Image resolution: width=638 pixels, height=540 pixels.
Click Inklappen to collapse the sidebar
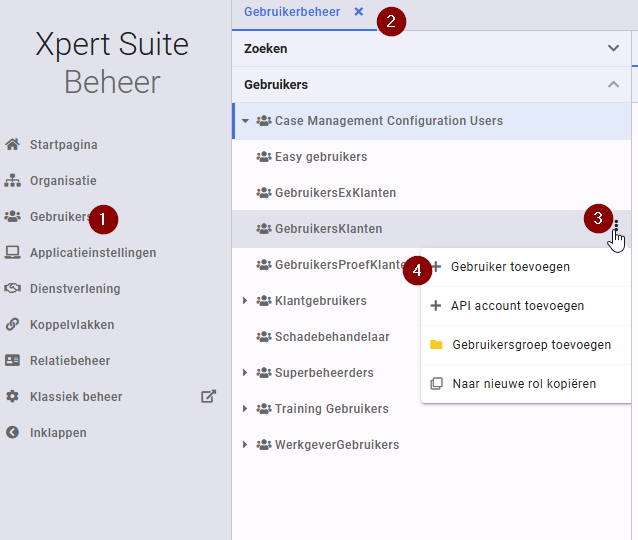pyautogui.click(x=58, y=433)
